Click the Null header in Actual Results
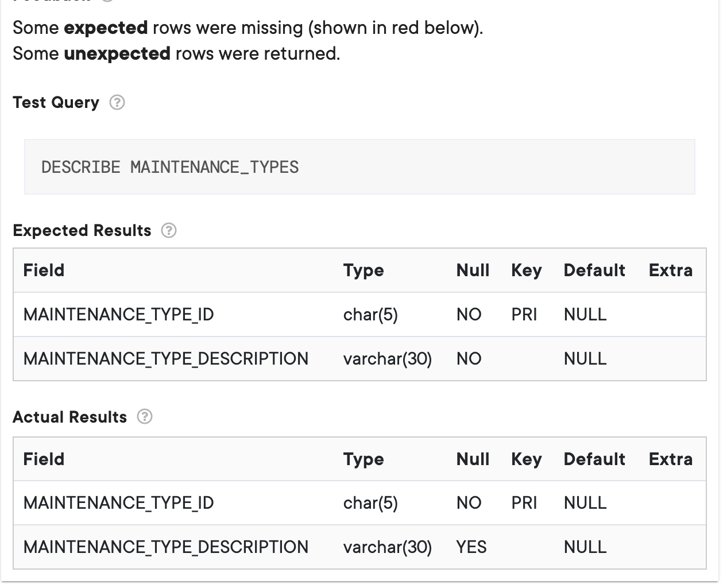The width and height of the screenshot is (727, 588). coord(473,459)
